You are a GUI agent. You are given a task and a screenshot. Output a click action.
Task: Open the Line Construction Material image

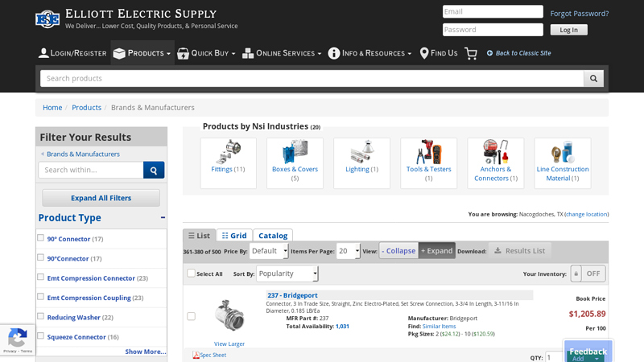pos(562,152)
